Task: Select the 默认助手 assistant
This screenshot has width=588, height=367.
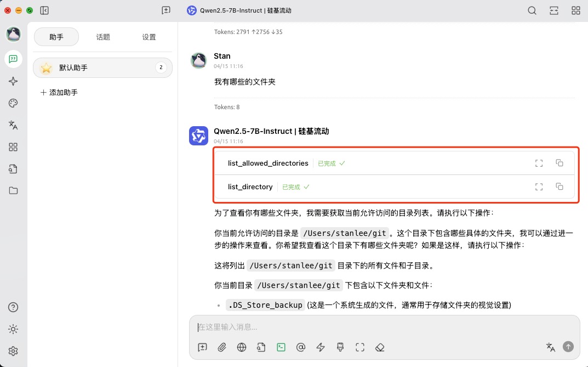Action: pyautogui.click(x=103, y=67)
